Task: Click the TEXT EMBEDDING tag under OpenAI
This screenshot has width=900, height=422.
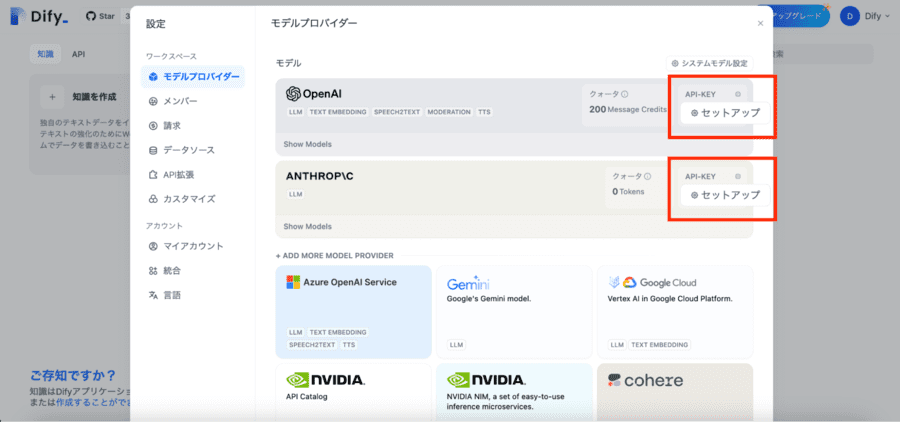Action: (x=338, y=112)
